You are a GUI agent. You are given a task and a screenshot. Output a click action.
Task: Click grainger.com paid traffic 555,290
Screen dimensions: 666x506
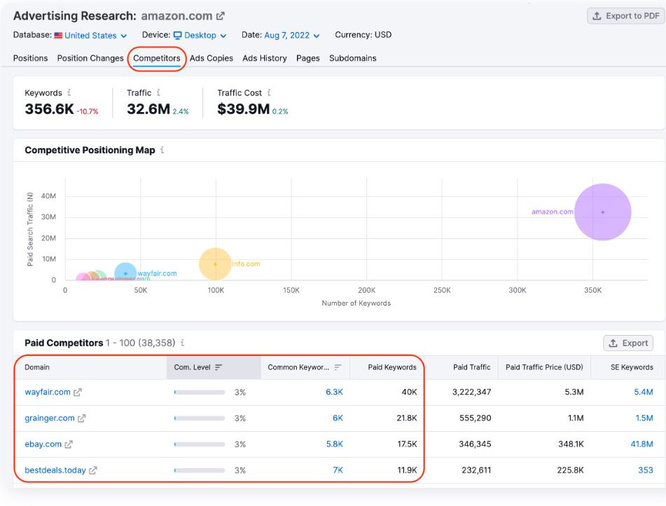click(475, 418)
